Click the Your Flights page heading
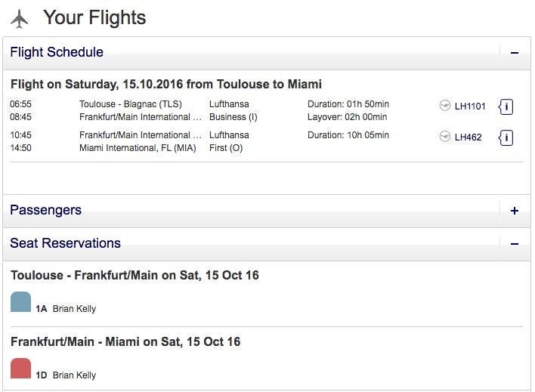This screenshot has width=535, height=392. tap(94, 17)
